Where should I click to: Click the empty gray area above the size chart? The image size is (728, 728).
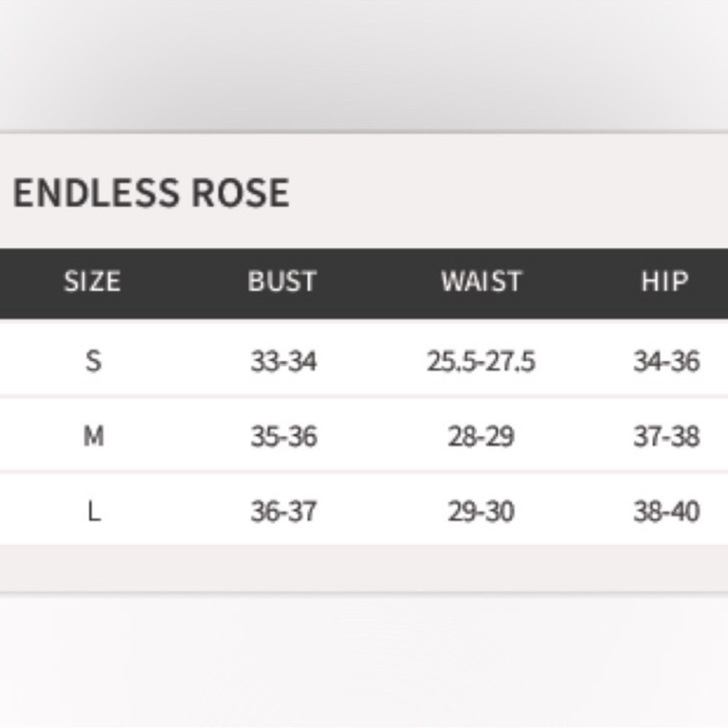coord(364,66)
